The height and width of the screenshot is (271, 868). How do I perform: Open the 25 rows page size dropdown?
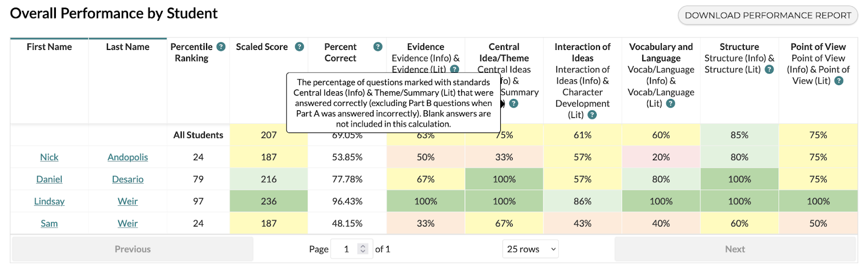coord(531,249)
